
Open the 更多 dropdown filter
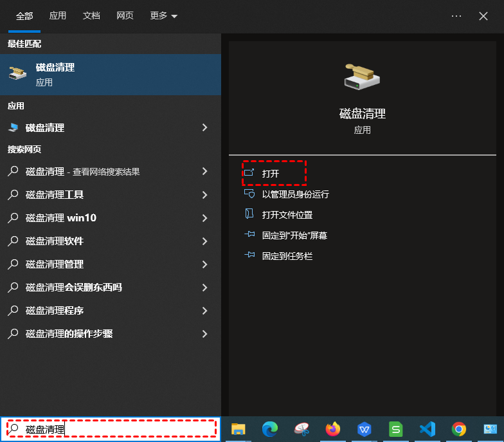click(163, 15)
